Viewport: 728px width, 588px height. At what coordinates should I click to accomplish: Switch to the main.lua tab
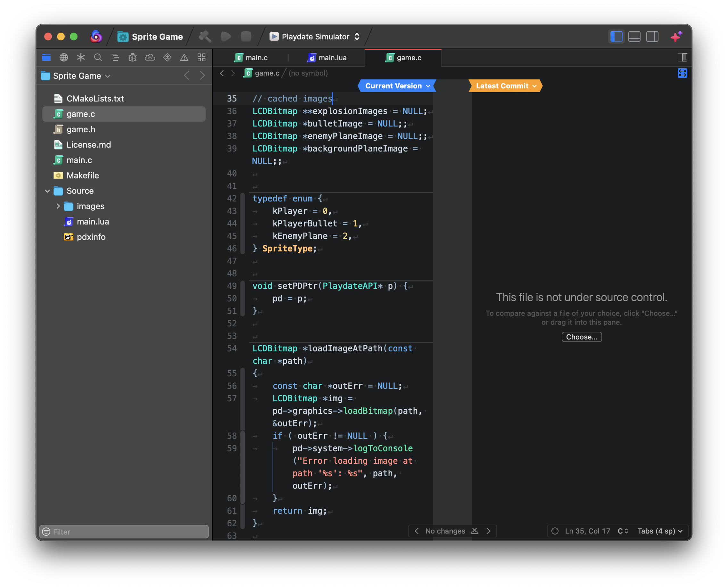pyautogui.click(x=327, y=58)
